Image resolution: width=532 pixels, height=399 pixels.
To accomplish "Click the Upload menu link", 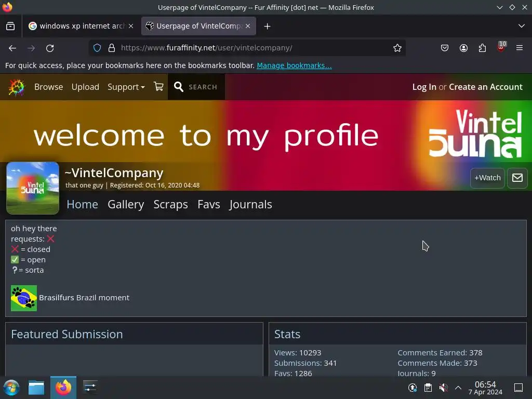I will (x=85, y=87).
